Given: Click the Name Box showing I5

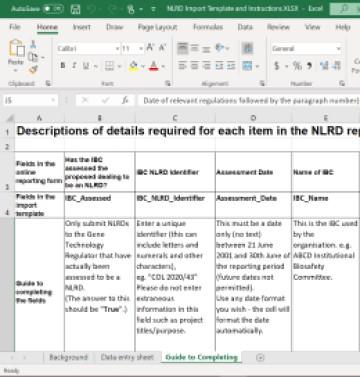Looking at the screenshot, I should click(30, 100).
